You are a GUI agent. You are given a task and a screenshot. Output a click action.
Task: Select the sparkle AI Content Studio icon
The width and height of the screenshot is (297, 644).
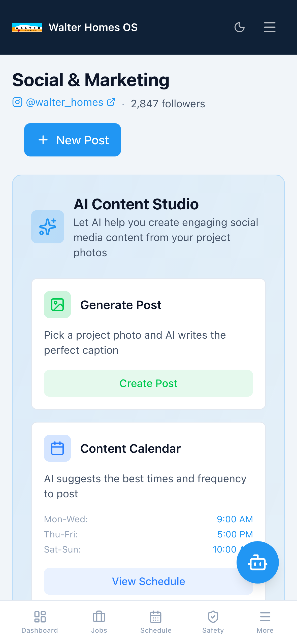click(x=47, y=227)
